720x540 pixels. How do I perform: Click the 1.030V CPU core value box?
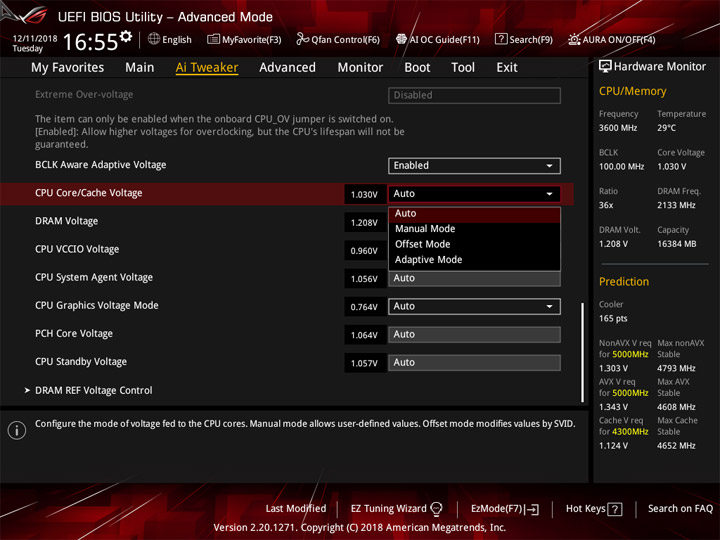(x=365, y=195)
